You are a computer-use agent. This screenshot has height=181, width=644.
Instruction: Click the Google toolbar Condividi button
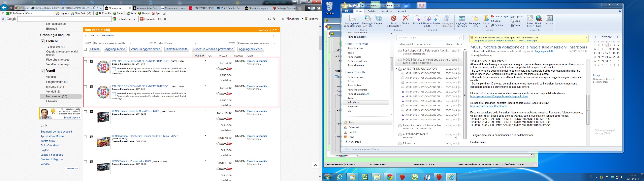click(x=147, y=19)
